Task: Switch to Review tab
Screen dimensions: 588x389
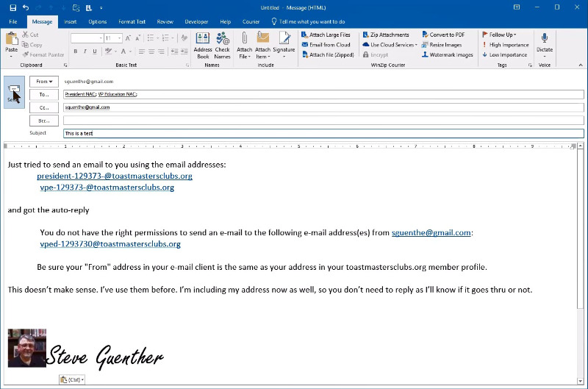Action: point(165,22)
